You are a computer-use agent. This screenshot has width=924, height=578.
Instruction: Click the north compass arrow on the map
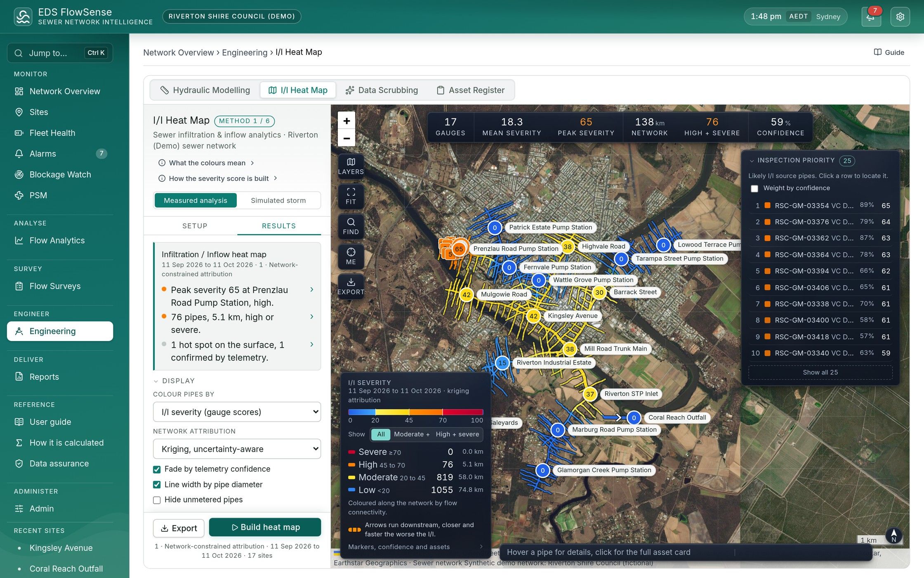point(894,536)
